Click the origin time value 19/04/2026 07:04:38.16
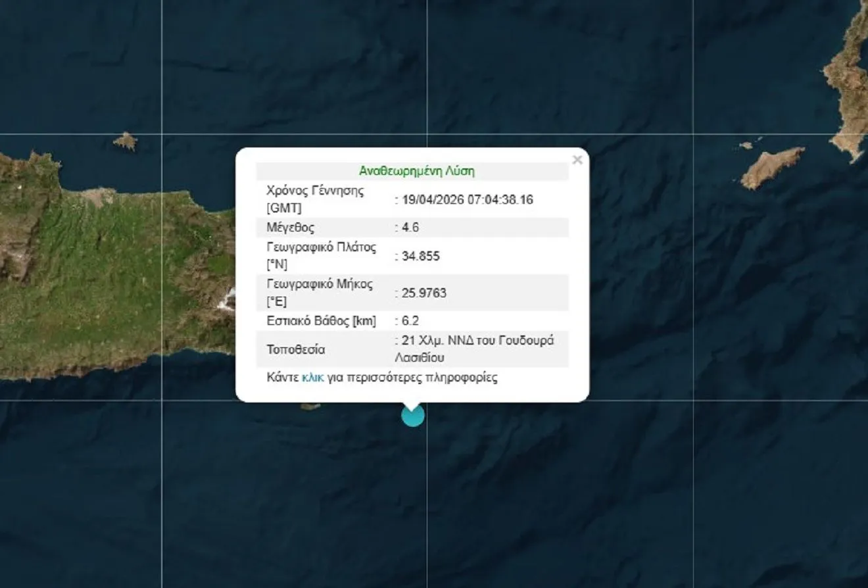868x588 pixels. coord(466,200)
